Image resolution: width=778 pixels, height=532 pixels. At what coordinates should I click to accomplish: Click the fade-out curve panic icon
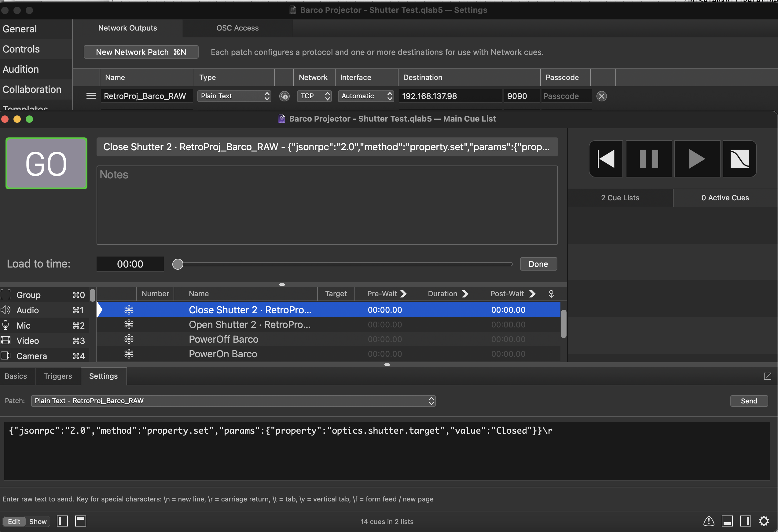(739, 159)
